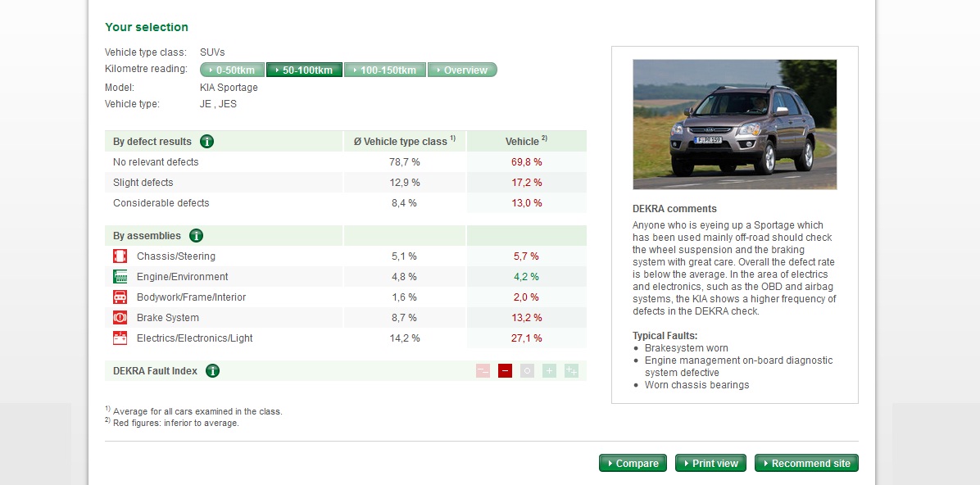
Task: Click the Brake System label
Action: 167,318
